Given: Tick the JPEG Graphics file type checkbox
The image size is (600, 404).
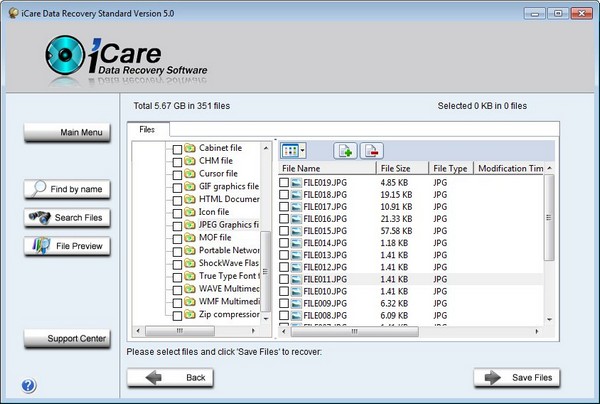Looking at the screenshot, I should pyautogui.click(x=177, y=225).
